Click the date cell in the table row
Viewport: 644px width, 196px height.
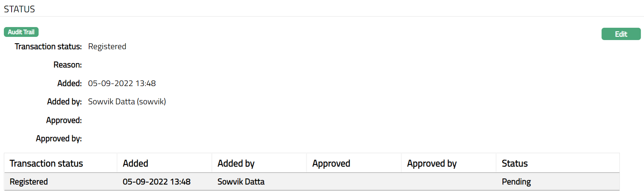tap(157, 182)
